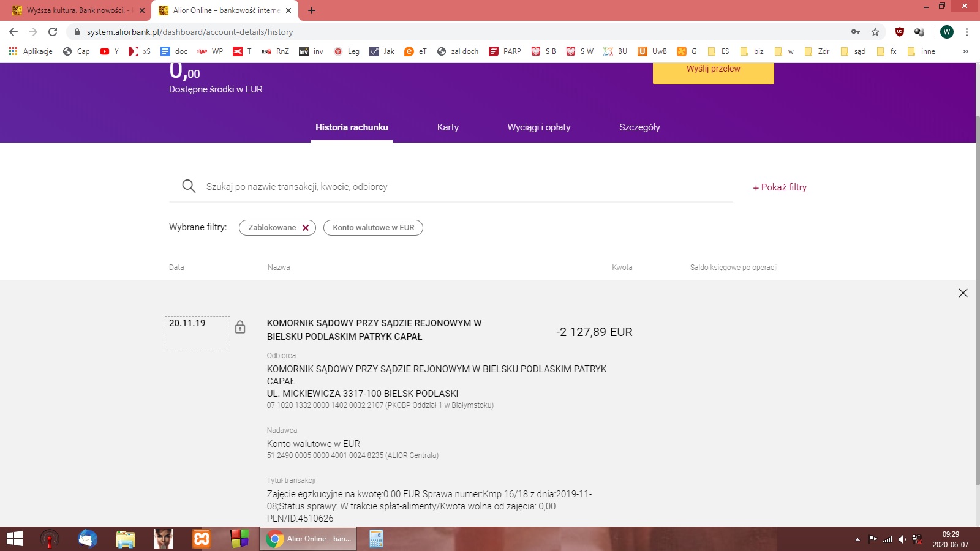Switch to Historia rachunku tab
The height and width of the screenshot is (551, 980).
[x=352, y=127]
